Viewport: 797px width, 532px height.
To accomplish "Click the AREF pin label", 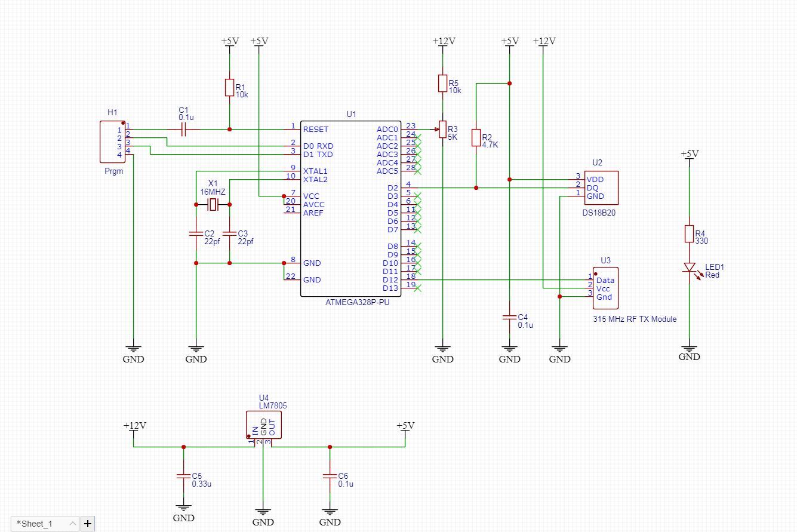I will [x=313, y=213].
